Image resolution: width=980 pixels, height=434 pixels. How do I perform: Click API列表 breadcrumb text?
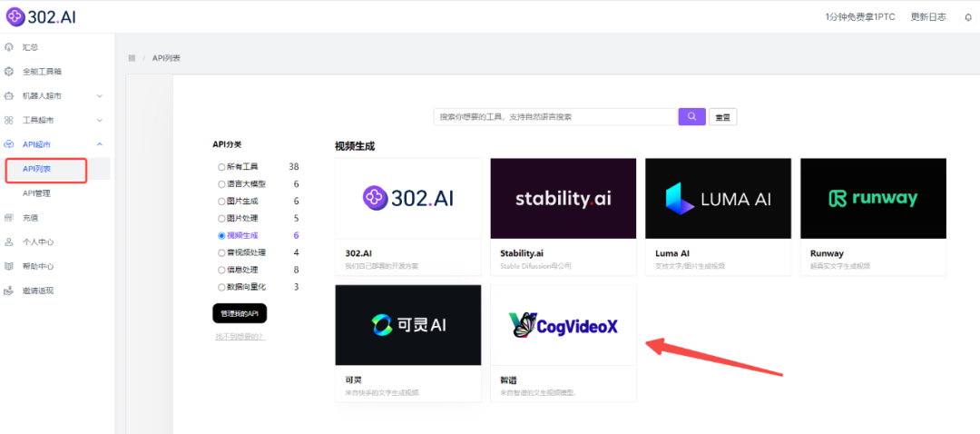click(167, 58)
